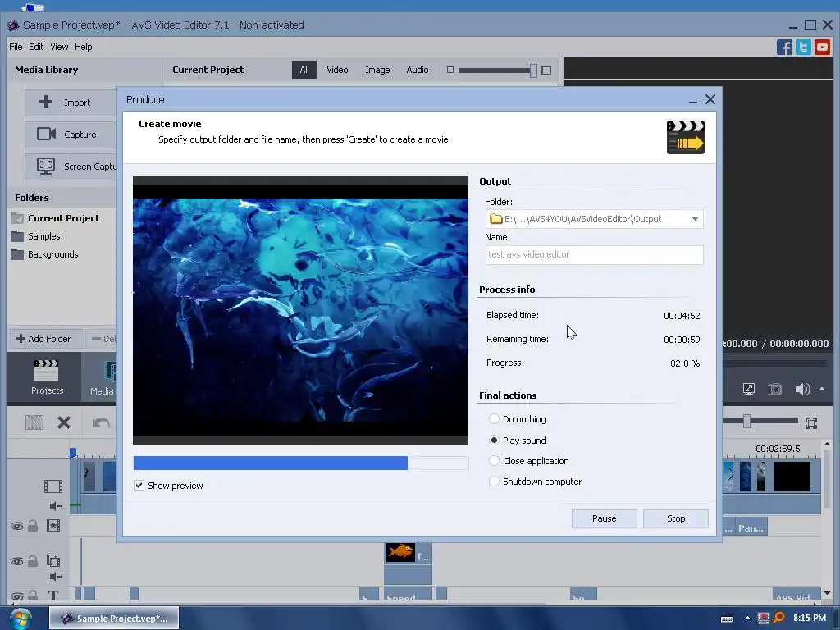840x630 pixels.
Task: Toggle visibility eye of video effects track
Action: tap(16, 526)
